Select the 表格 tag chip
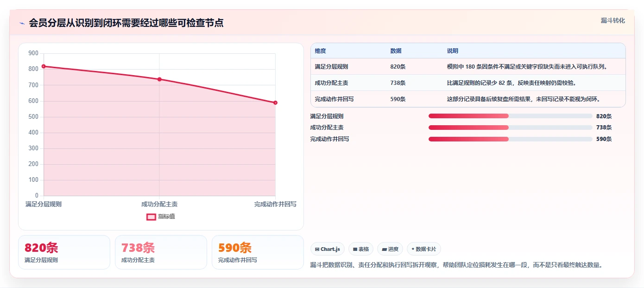The width and height of the screenshot is (644, 288). 360,249
